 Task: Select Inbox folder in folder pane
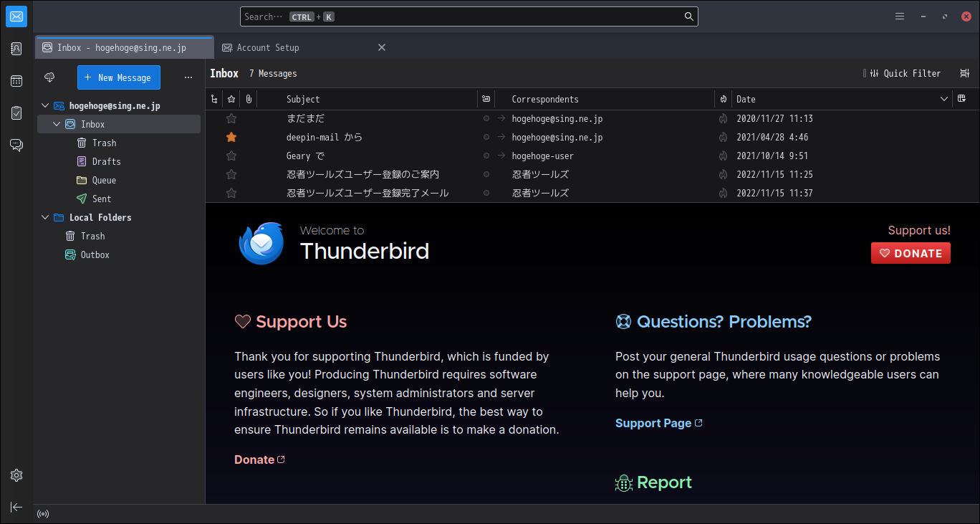tap(119, 124)
